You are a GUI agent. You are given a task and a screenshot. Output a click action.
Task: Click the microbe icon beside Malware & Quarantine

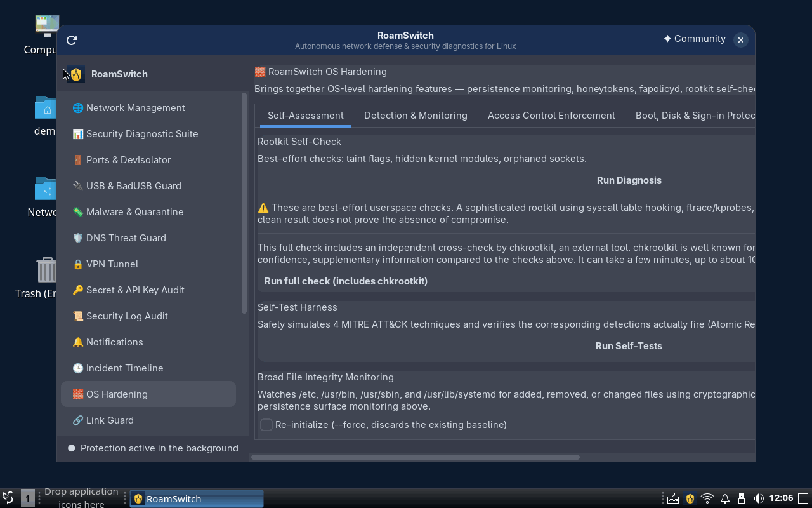point(78,212)
